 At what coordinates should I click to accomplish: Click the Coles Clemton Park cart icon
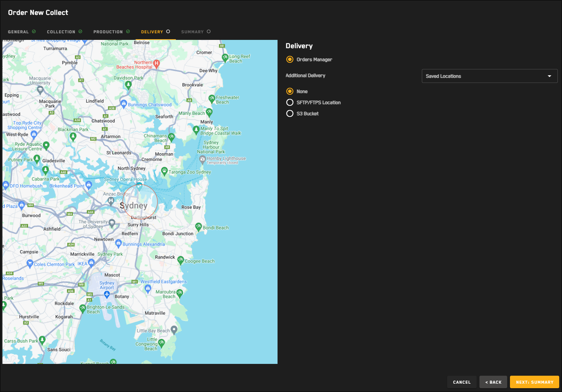pyautogui.click(x=30, y=264)
